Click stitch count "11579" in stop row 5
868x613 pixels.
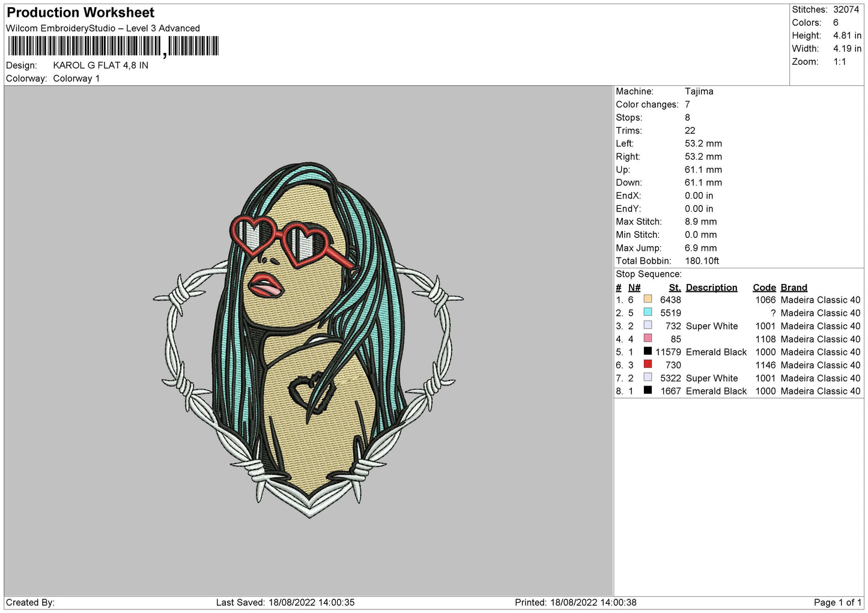pos(668,352)
